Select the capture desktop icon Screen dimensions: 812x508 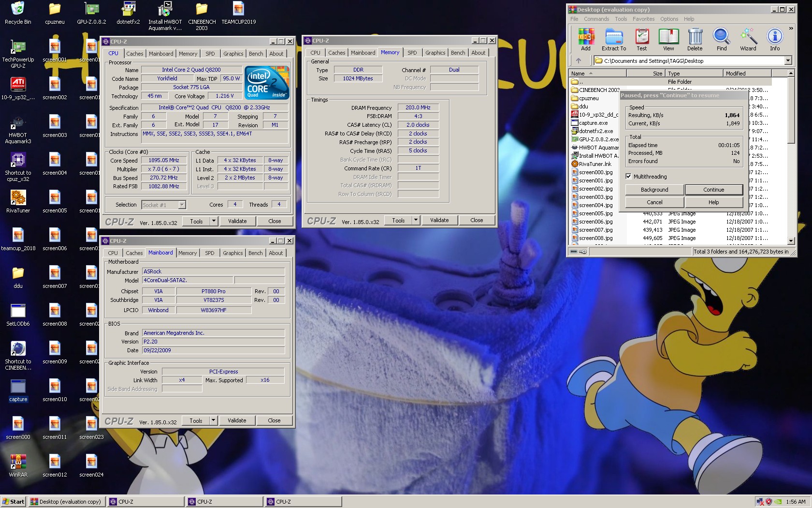click(18, 390)
